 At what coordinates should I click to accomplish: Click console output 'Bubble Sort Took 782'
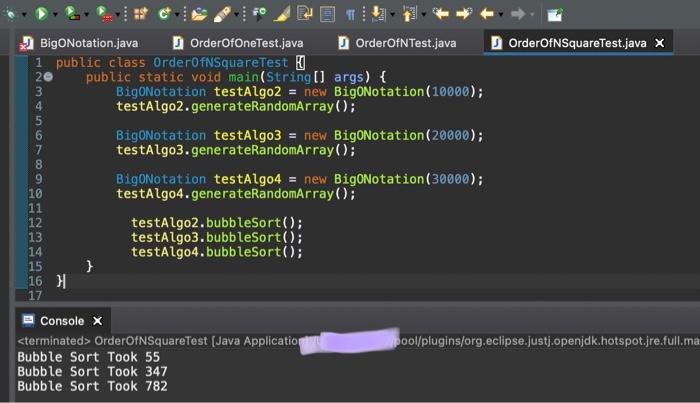coord(92,386)
